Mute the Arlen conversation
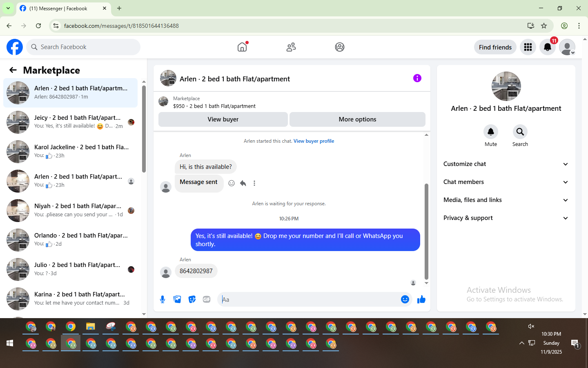The image size is (588, 368). 491,132
